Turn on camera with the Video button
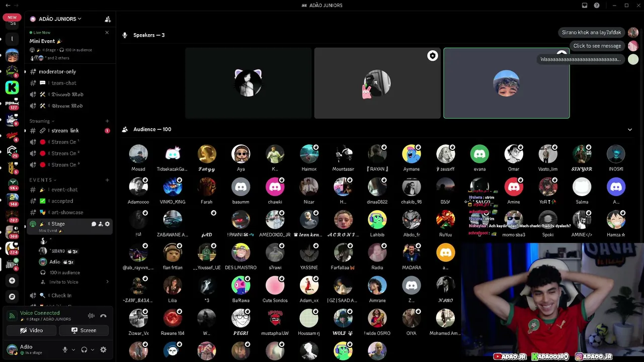Viewport: 644px width, 362px height. pyautogui.click(x=31, y=330)
